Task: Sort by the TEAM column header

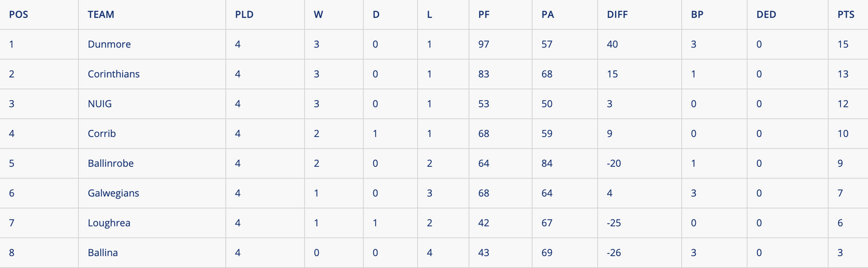Action: point(101,14)
